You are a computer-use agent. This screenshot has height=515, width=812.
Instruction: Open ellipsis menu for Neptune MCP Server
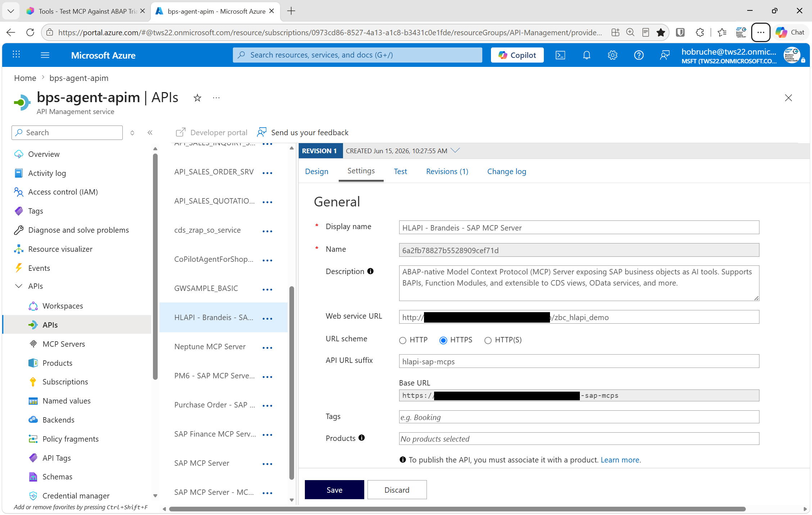(267, 348)
